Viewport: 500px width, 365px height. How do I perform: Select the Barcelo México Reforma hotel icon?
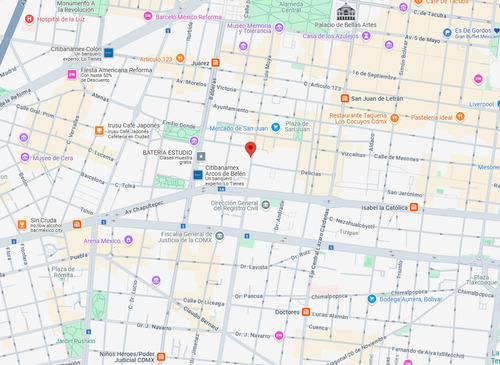coord(148,16)
